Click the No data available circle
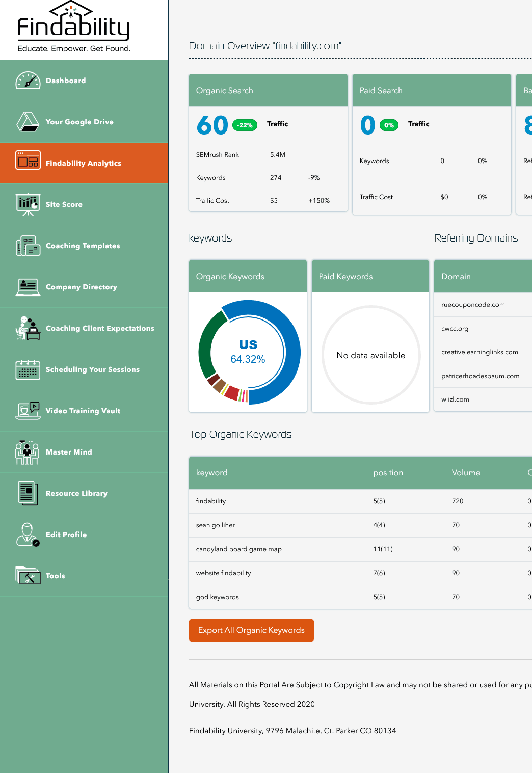The height and width of the screenshot is (773, 532). pos(370,355)
